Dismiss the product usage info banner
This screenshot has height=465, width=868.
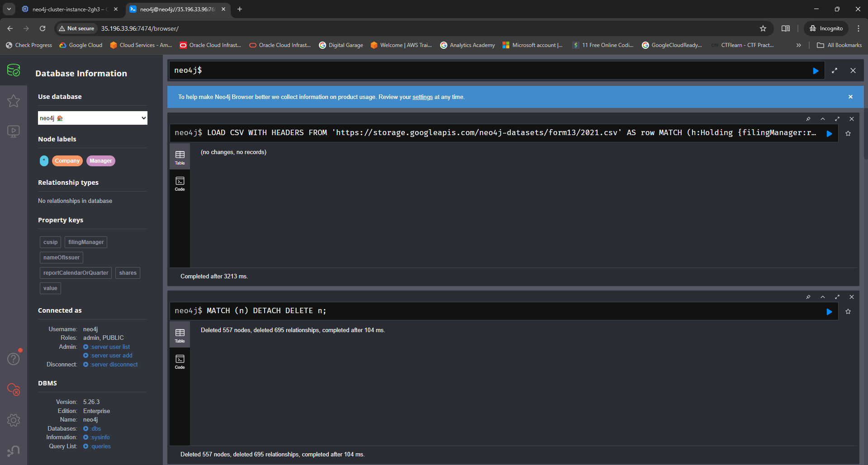point(850,97)
